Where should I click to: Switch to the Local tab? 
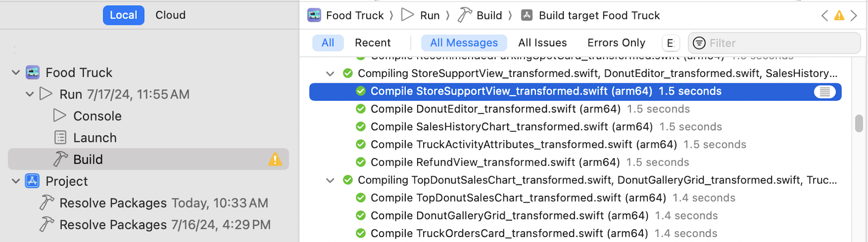tap(124, 15)
